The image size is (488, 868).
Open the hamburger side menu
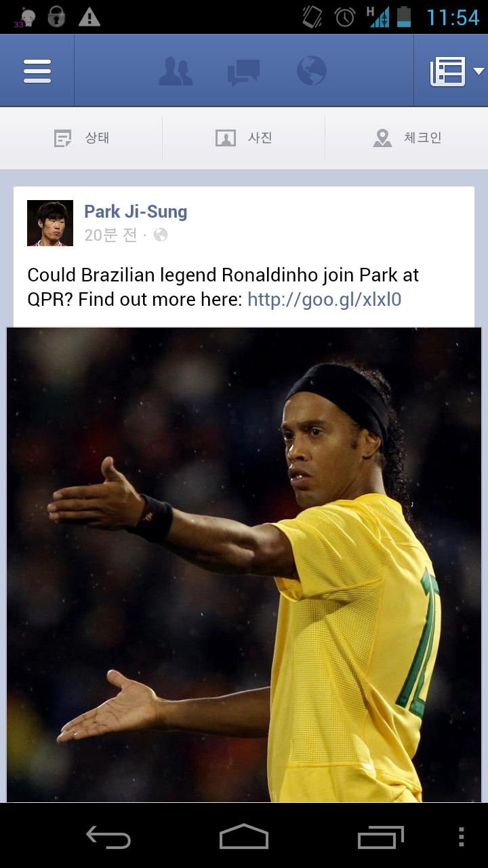37,71
